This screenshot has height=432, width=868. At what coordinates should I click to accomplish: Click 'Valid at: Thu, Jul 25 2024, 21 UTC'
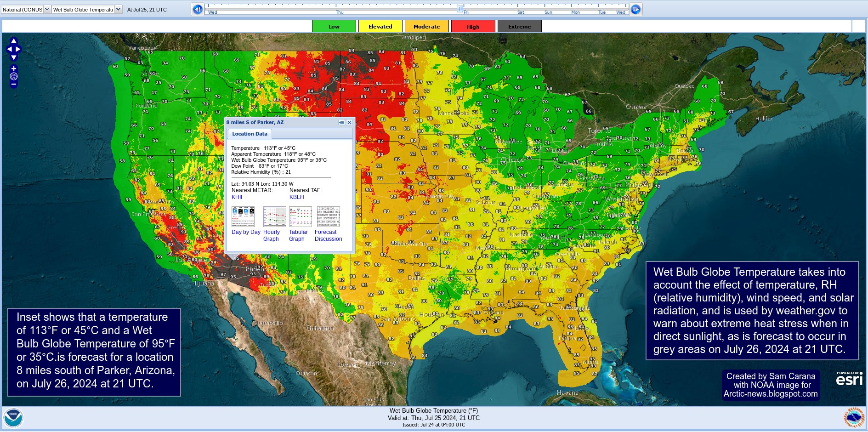coord(434,418)
